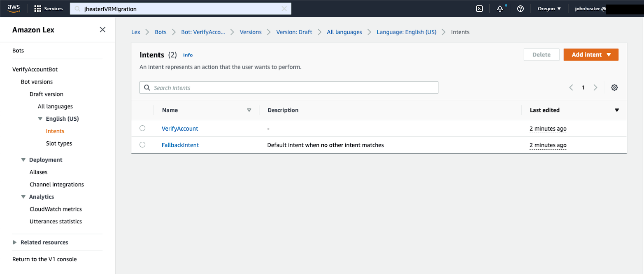The height and width of the screenshot is (274, 644).
Task: Go to next page of intents
Action: [595, 87]
